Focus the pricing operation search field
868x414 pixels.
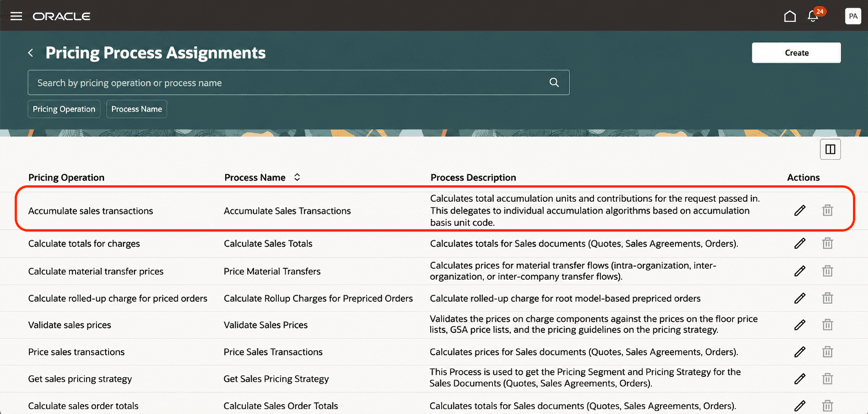tap(299, 83)
